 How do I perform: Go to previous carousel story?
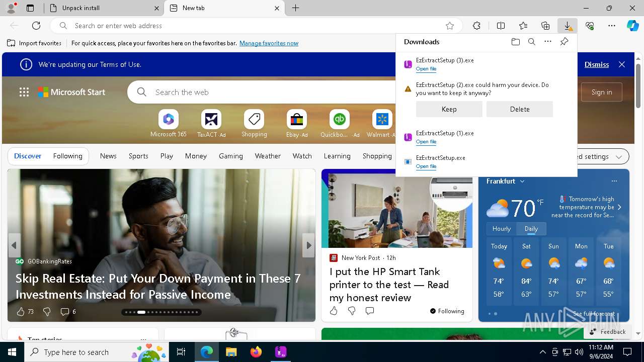[x=14, y=245]
